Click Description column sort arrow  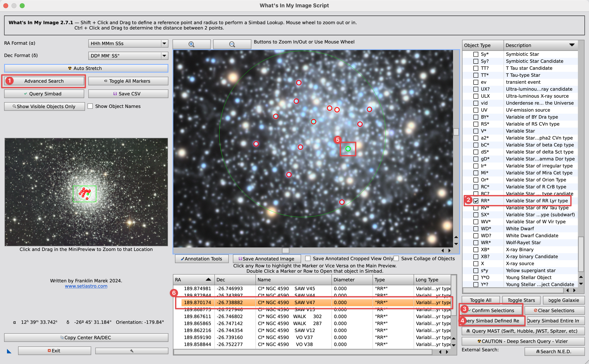coord(572,45)
